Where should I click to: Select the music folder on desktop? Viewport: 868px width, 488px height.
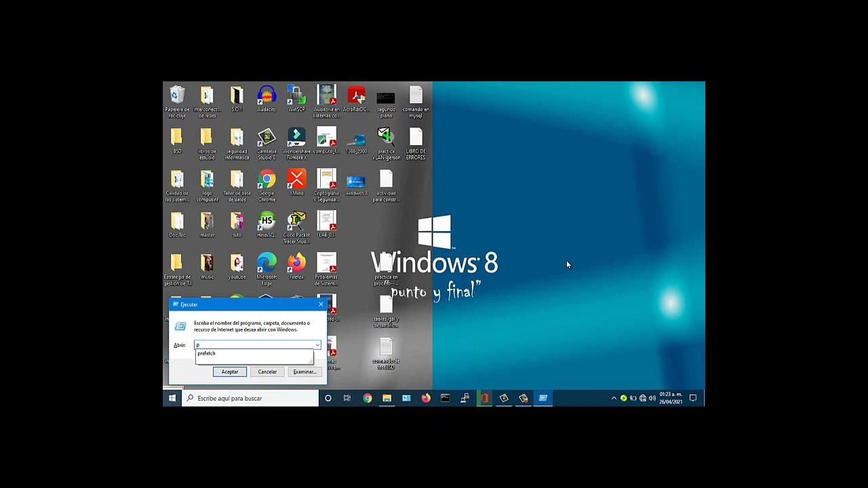click(x=207, y=267)
